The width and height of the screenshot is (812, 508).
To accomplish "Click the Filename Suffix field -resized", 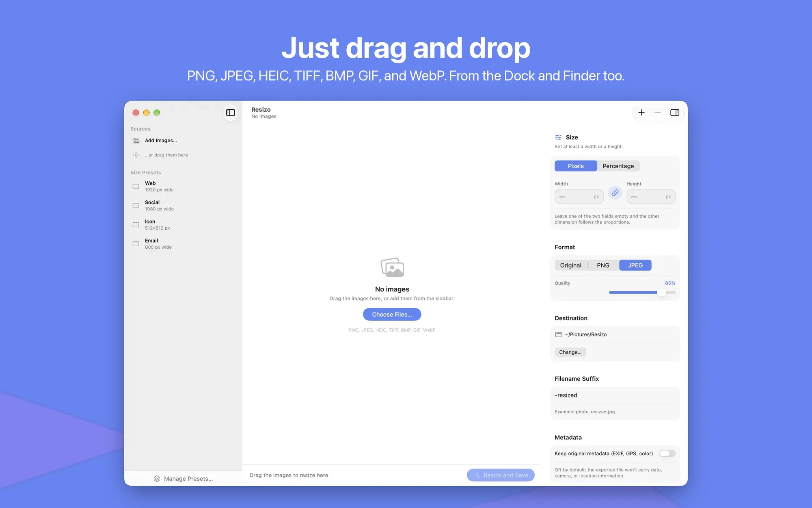I will [615, 395].
